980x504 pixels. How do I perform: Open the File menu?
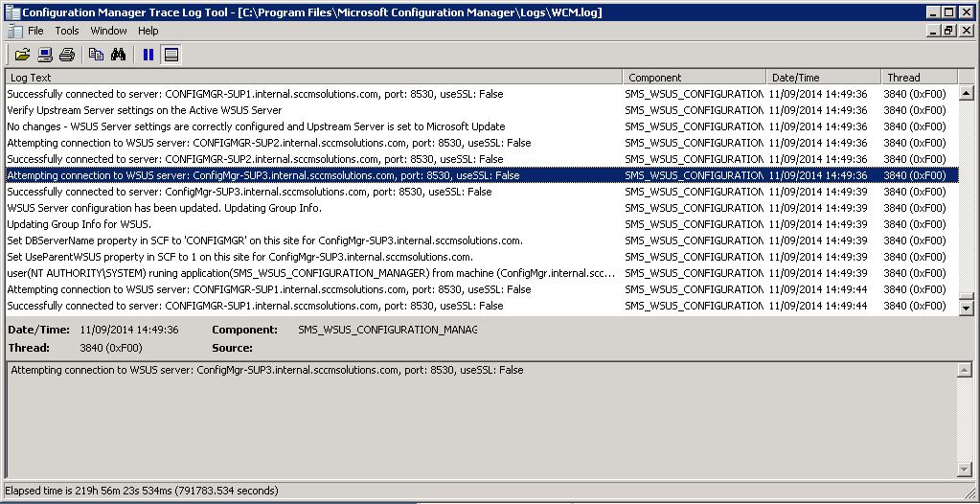(35, 31)
